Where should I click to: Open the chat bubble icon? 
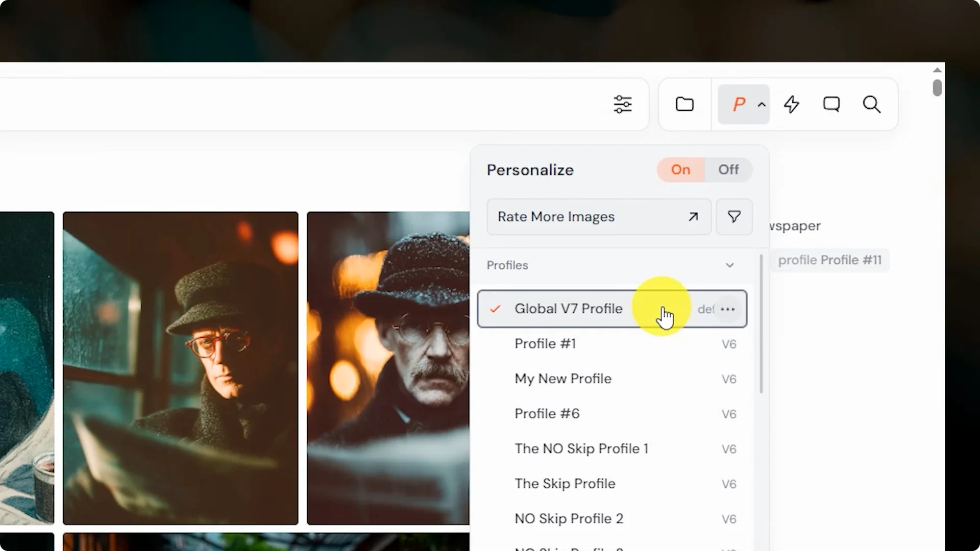tap(831, 104)
